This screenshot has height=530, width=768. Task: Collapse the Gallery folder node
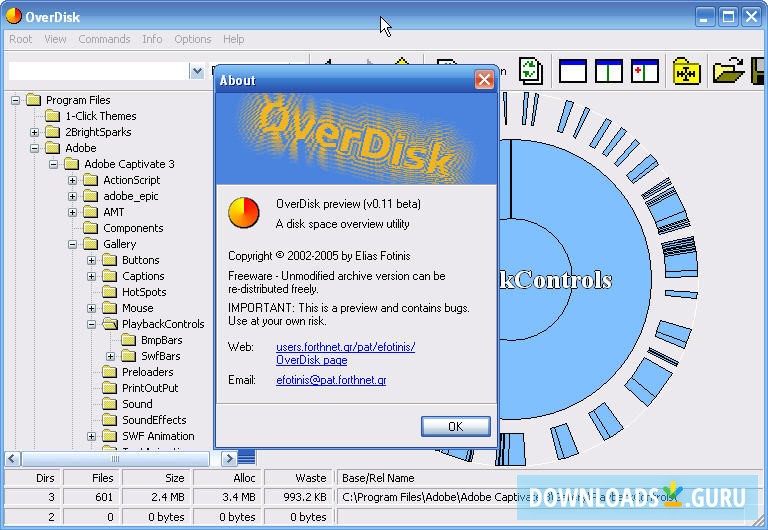coord(72,244)
